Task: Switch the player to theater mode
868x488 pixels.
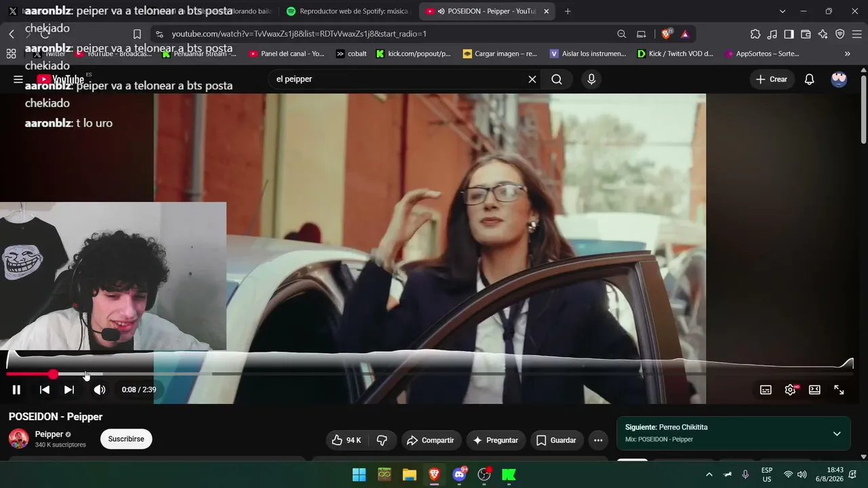Action: (814, 390)
